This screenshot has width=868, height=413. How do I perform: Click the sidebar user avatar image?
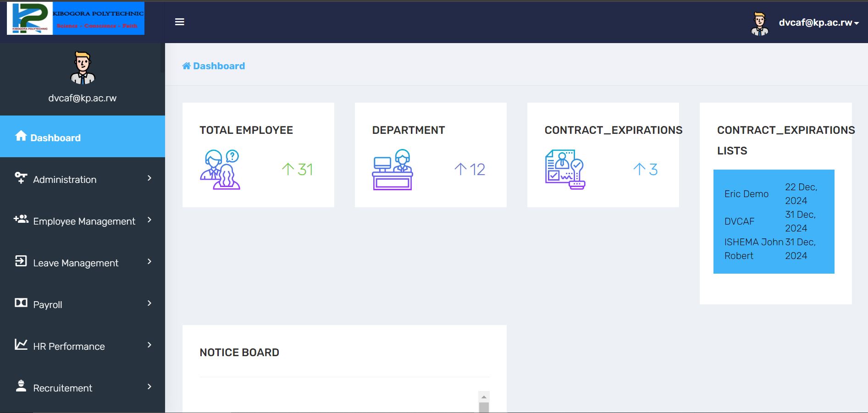[83, 68]
